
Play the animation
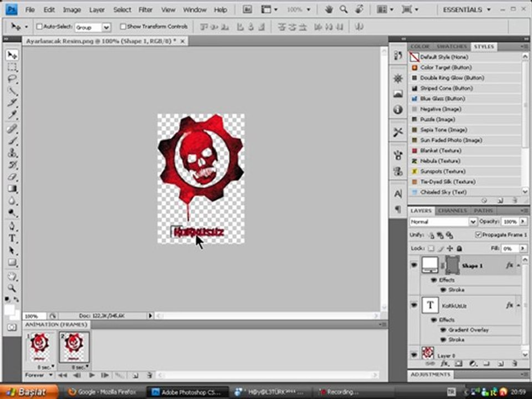click(x=91, y=375)
